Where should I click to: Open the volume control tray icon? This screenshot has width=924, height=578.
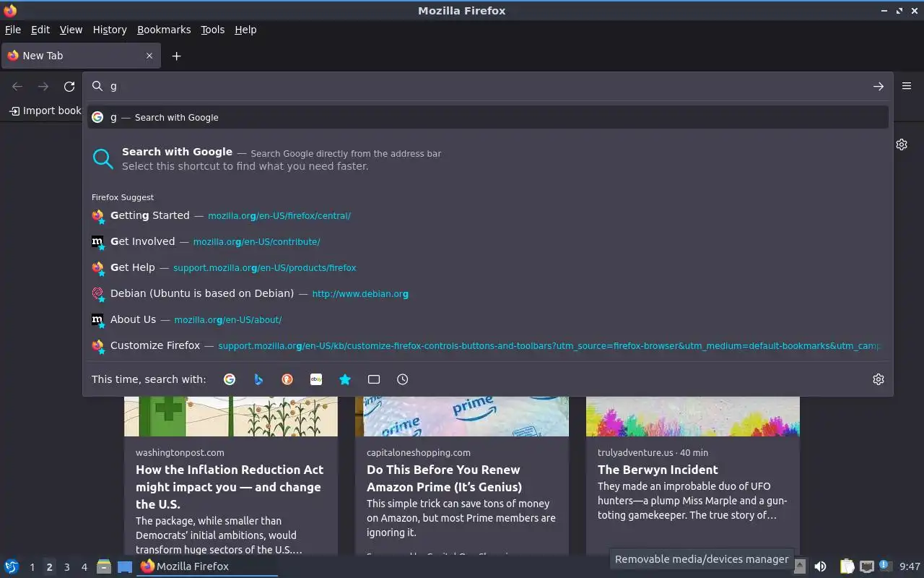tap(820, 566)
